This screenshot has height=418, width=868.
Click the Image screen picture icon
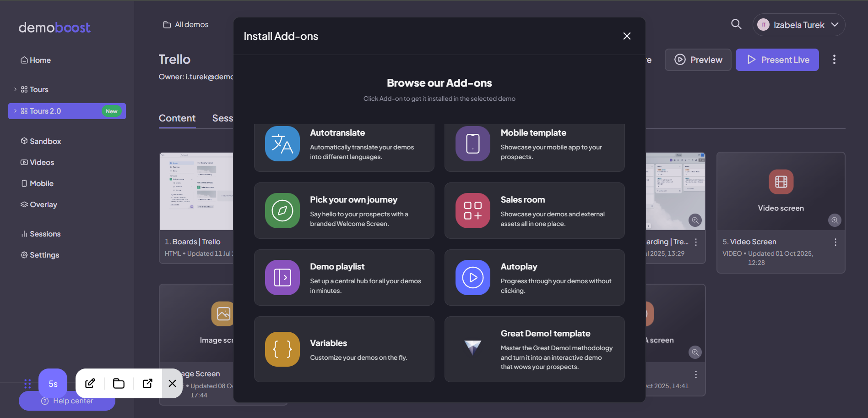coord(223,313)
